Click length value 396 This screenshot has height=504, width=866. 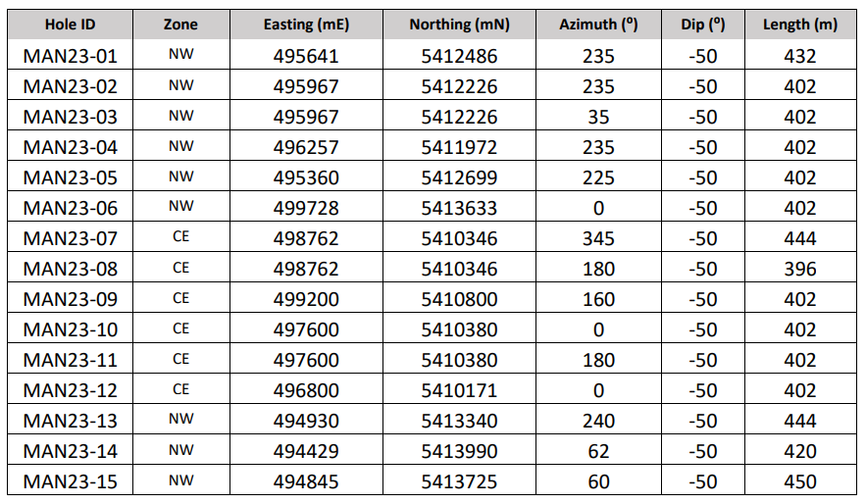pos(800,269)
